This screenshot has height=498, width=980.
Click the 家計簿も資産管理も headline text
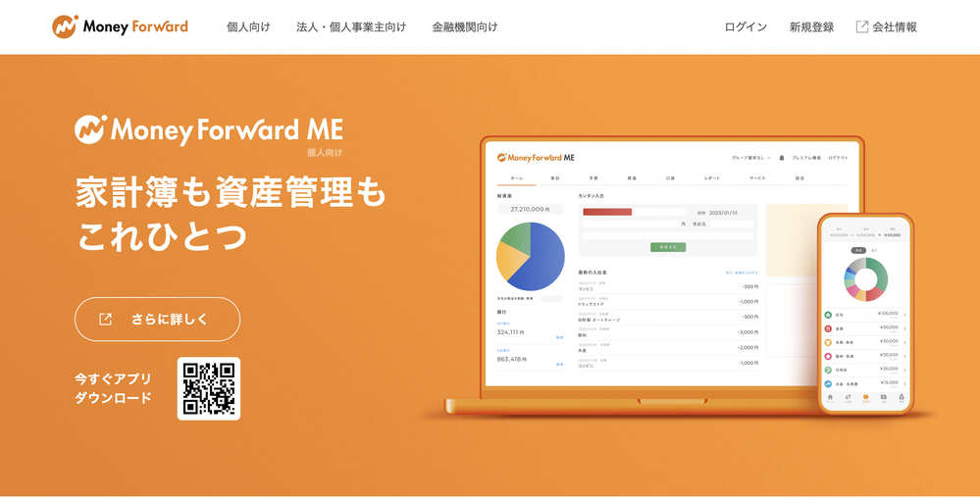[232, 194]
